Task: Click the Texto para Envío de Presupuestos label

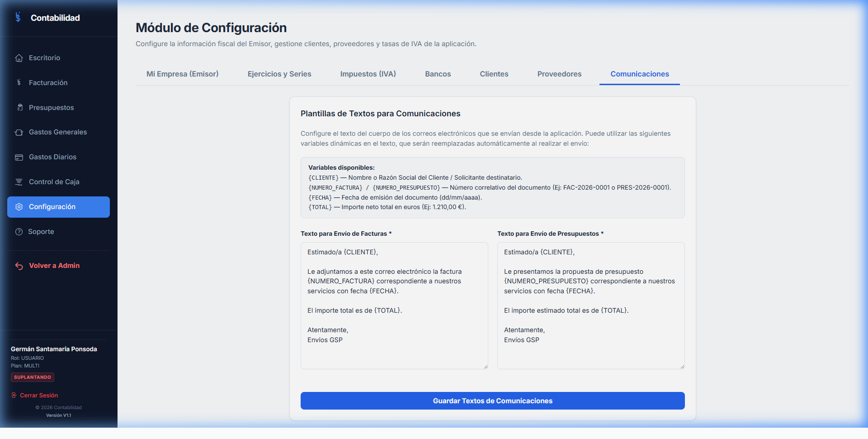Action: 550,234
